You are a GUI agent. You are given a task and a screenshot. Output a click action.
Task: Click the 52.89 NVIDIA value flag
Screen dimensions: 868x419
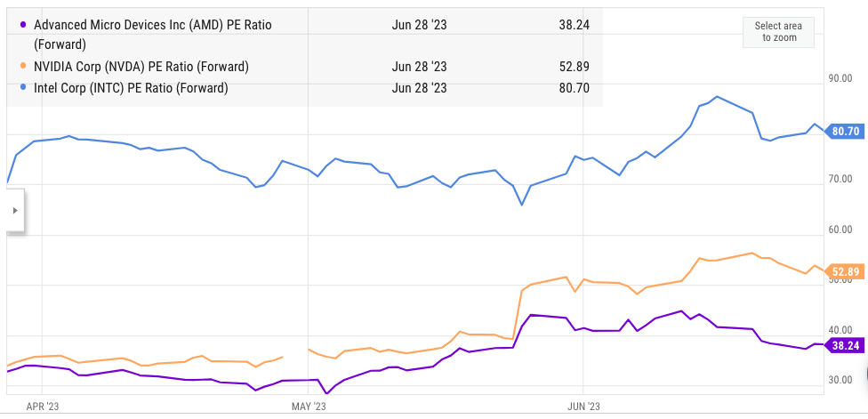point(844,271)
